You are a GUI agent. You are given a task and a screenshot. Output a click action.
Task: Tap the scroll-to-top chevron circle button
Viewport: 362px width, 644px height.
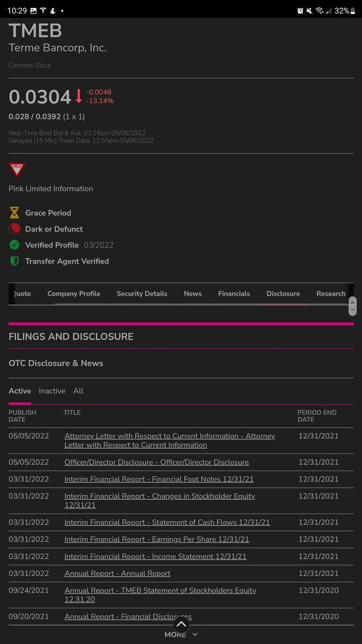pyautogui.click(x=182, y=624)
